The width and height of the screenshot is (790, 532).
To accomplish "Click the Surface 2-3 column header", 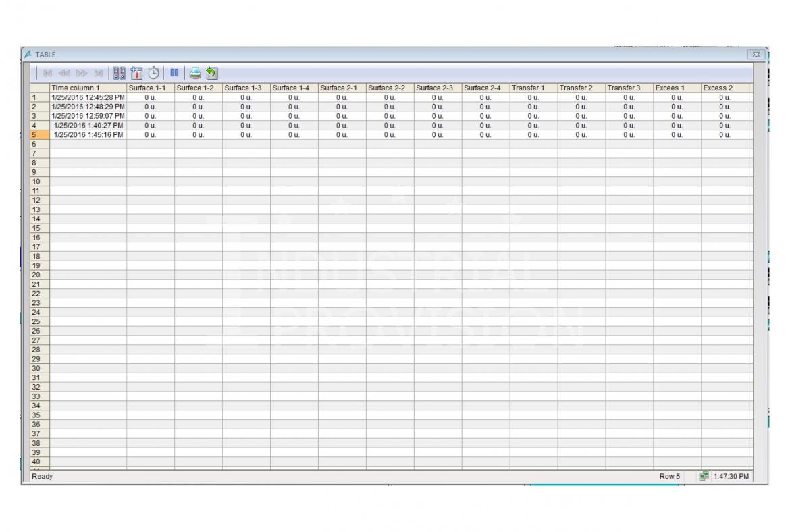I will (x=438, y=88).
